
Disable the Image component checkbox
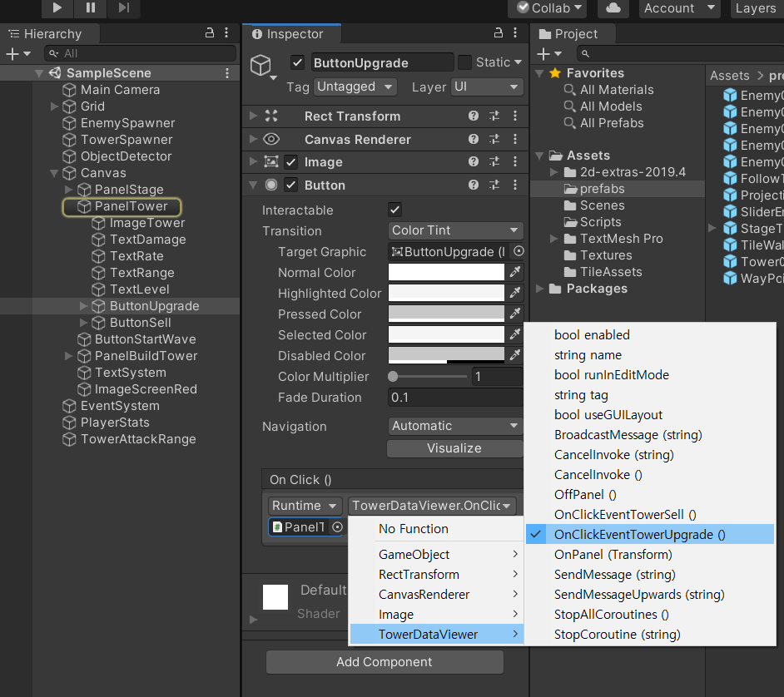(x=291, y=162)
